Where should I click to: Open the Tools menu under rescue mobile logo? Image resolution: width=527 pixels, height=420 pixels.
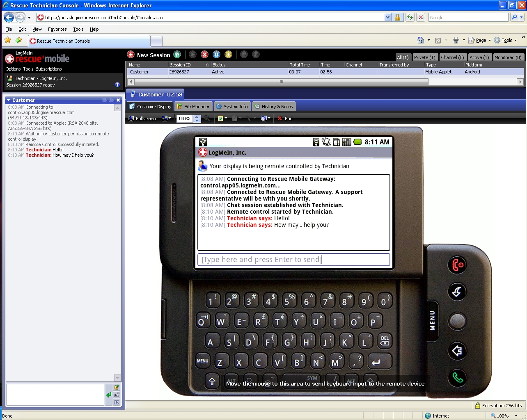pyautogui.click(x=28, y=69)
